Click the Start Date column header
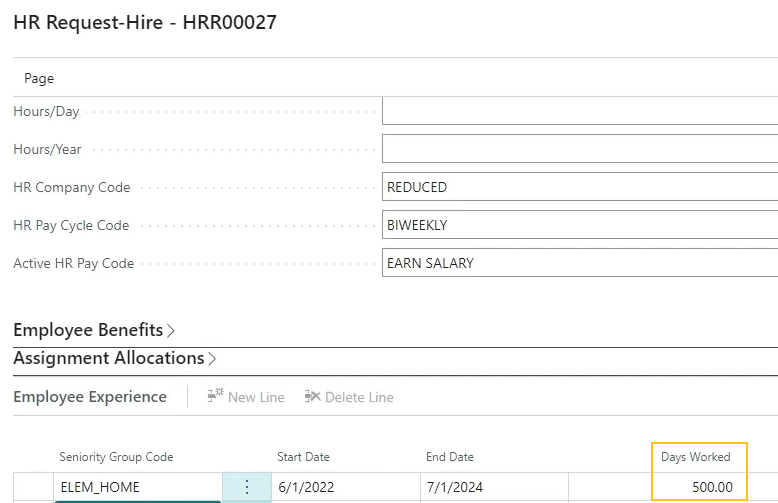The height and width of the screenshot is (503, 778). coord(303,457)
